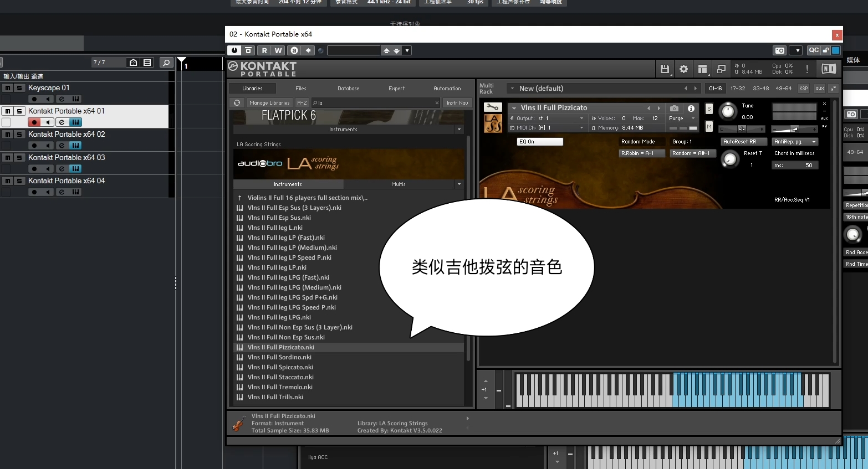Click the NI logo icon
The height and width of the screenshot is (469, 868).
pyautogui.click(x=829, y=69)
